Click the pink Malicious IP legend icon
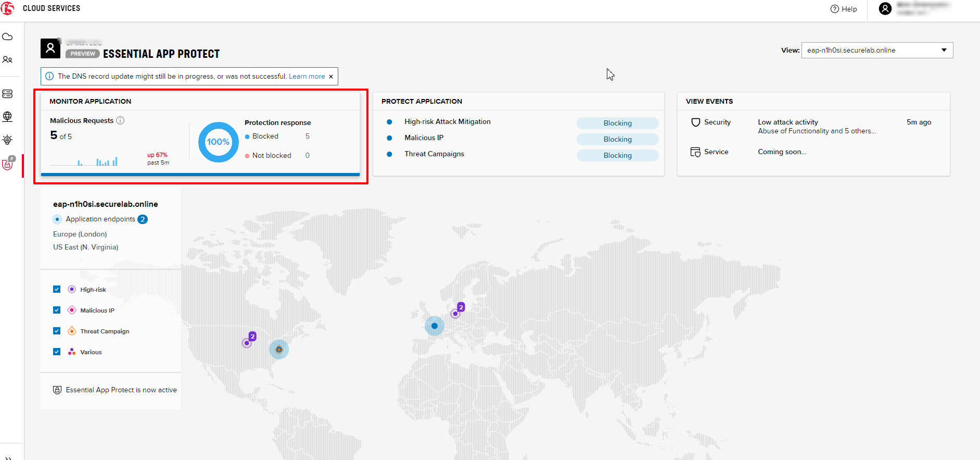980x460 pixels. tap(72, 310)
